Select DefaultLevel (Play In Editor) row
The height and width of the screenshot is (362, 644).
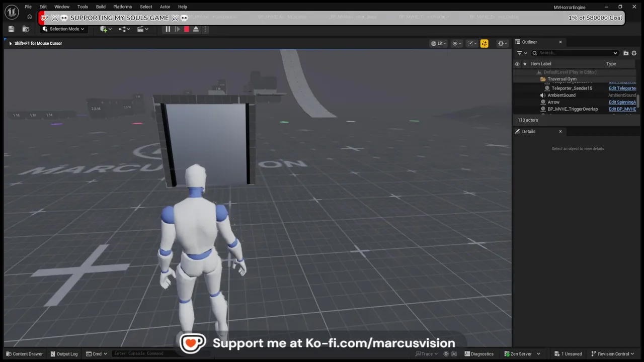pos(570,72)
